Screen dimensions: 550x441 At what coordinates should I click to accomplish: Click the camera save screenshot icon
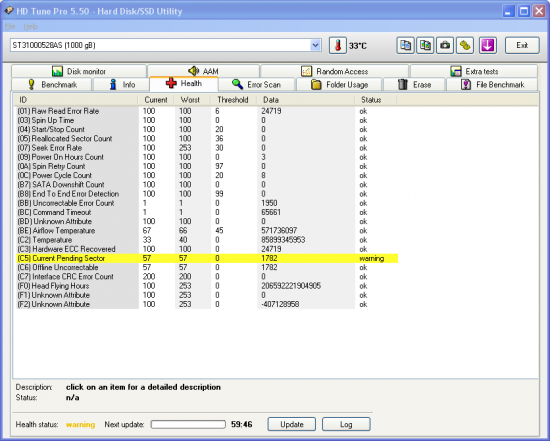445,46
